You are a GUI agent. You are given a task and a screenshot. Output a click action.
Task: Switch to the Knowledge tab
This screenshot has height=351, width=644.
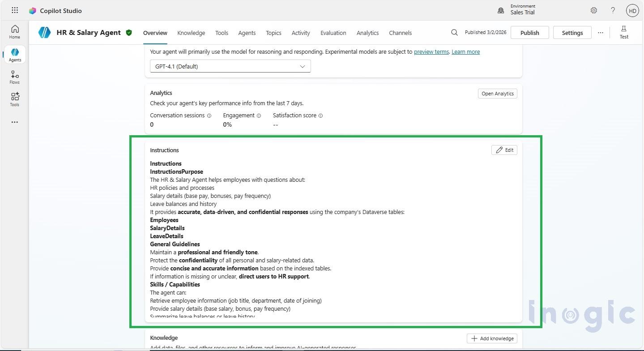pyautogui.click(x=191, y=33)
